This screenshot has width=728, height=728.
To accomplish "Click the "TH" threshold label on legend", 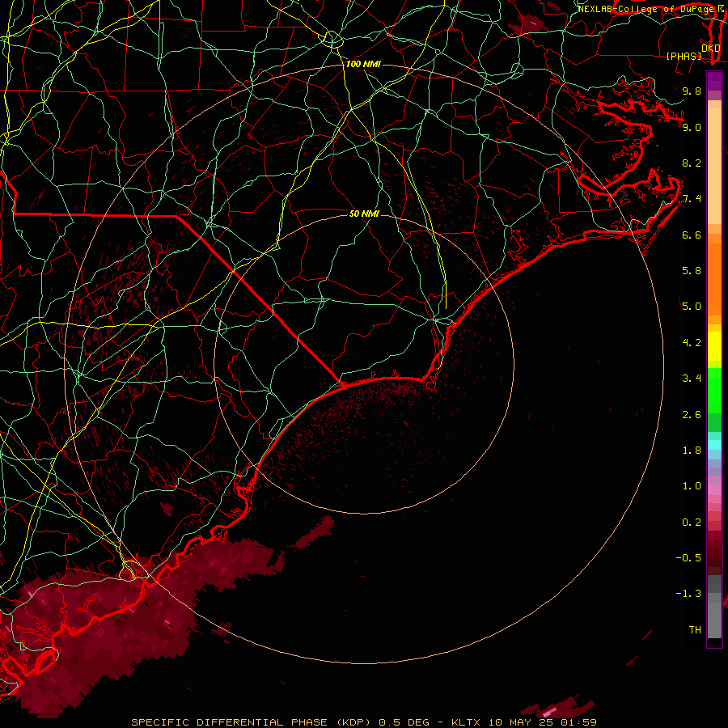I will 695,630.
